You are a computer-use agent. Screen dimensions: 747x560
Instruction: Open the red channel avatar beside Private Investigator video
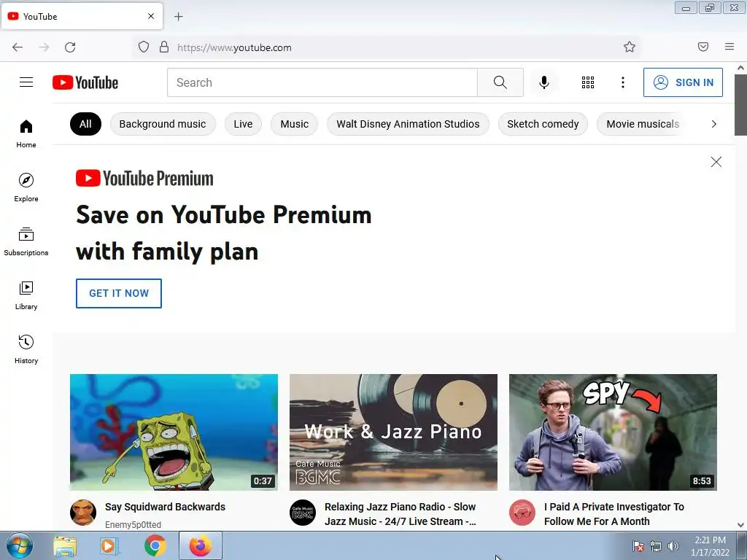point(522,513)
